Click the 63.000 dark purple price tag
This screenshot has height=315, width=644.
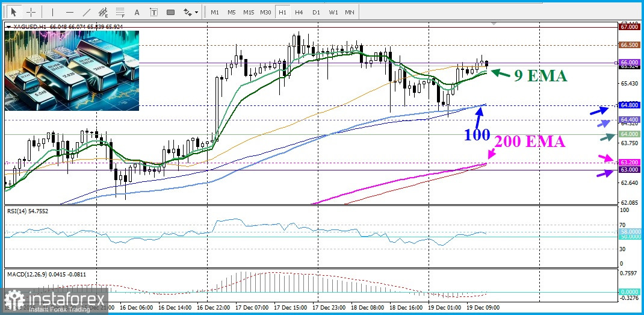click(x=629, y=169)
